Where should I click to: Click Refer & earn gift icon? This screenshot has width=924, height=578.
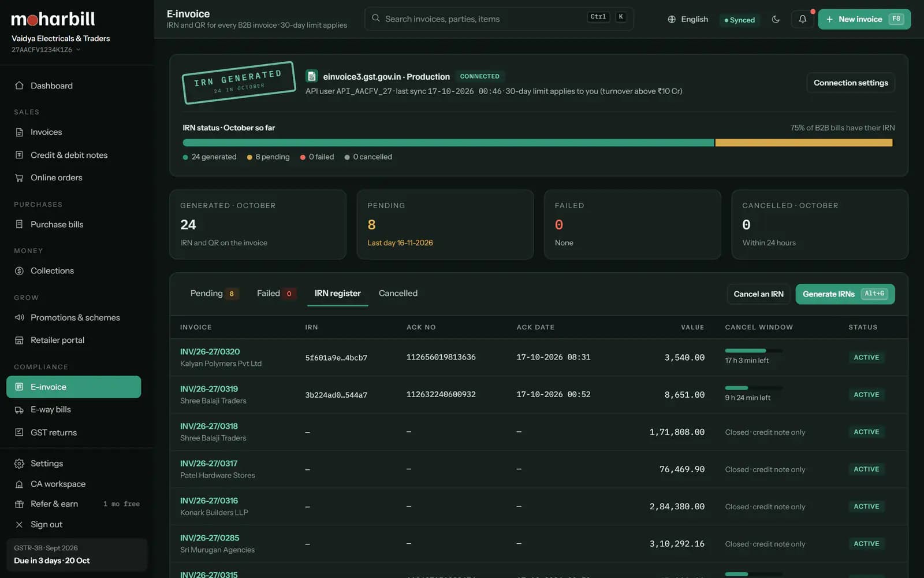pyautogui.click(x=19, y=504)
